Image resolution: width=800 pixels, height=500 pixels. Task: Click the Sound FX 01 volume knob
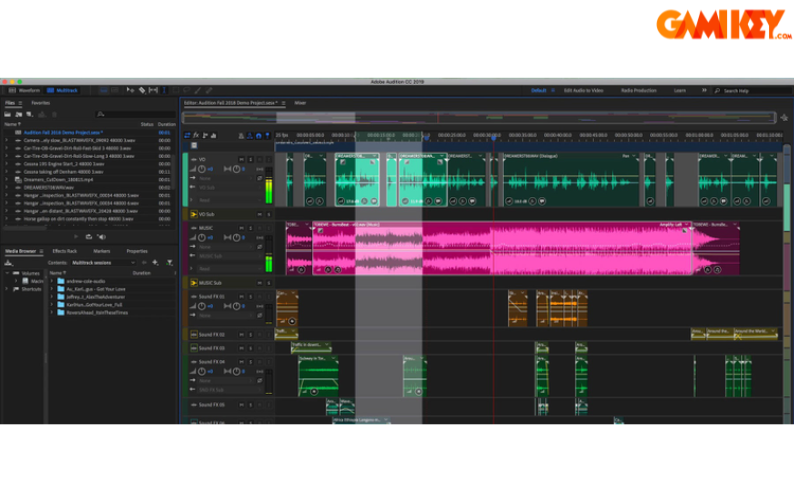[202, 306]
